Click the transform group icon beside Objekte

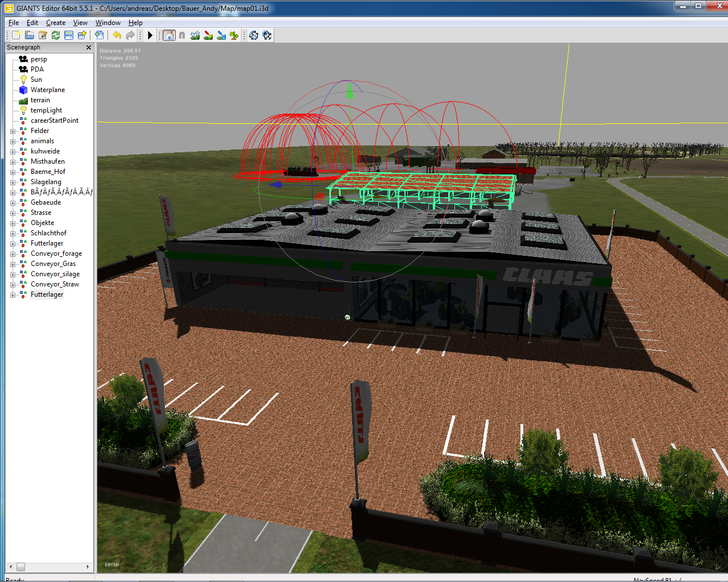pyautogui.click(x=23, y=223)
